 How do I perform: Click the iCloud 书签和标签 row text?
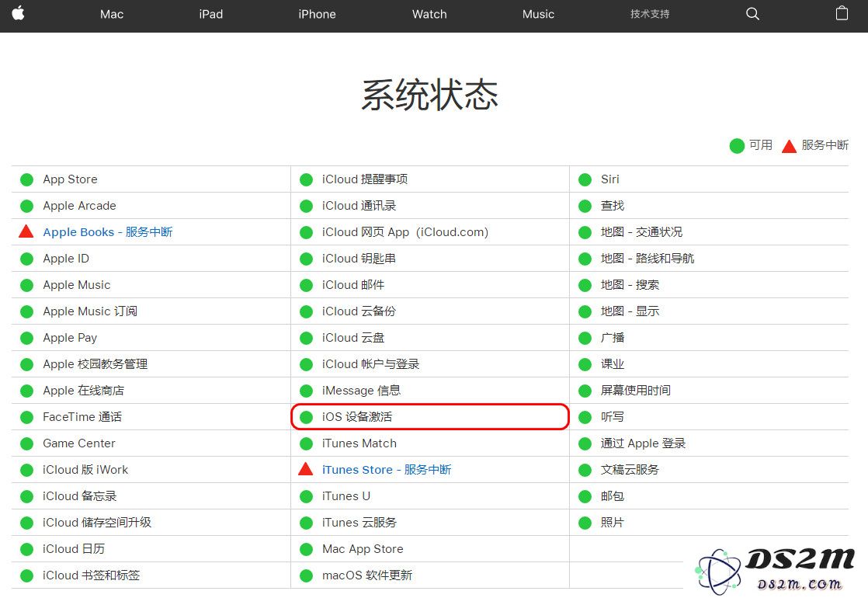[x=92, y=575]
